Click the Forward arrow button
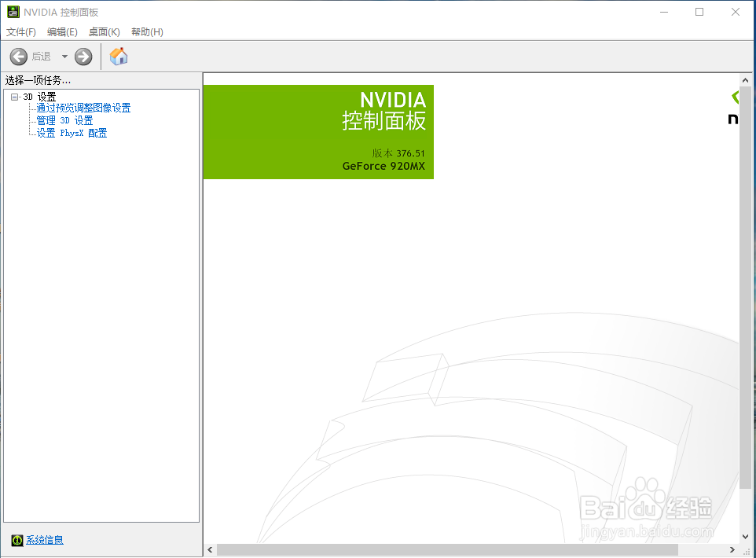 coord(83,57)
